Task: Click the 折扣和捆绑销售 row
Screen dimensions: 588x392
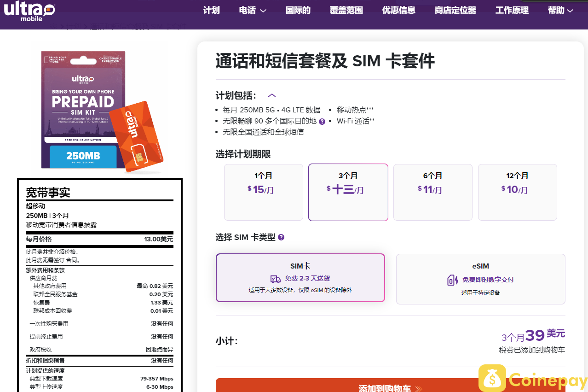Action: [99, 361]
